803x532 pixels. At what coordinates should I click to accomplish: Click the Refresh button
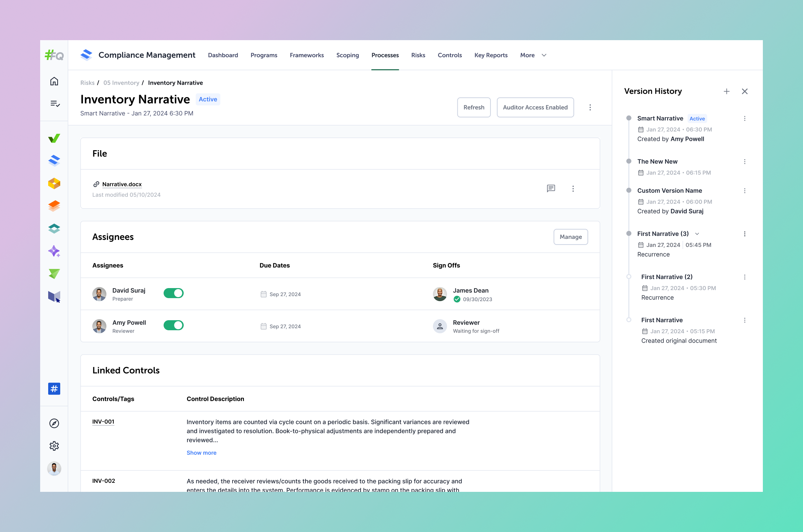point(473,107)
